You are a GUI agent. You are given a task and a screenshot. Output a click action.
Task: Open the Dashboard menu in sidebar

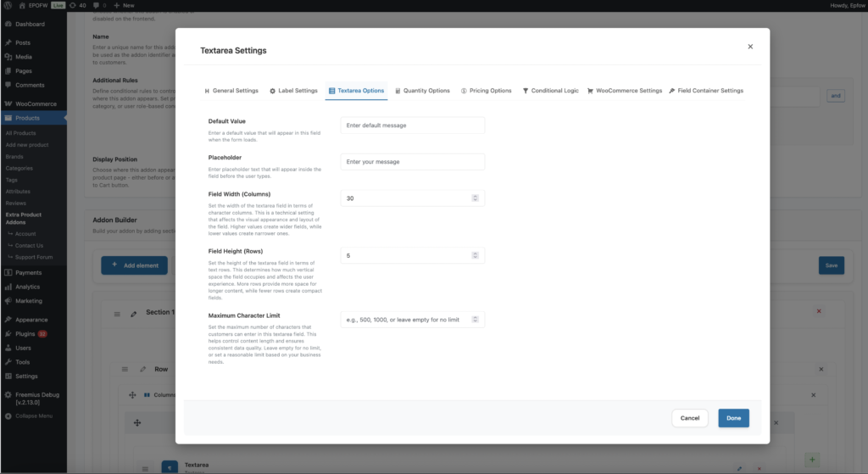[x=30, y=24]
